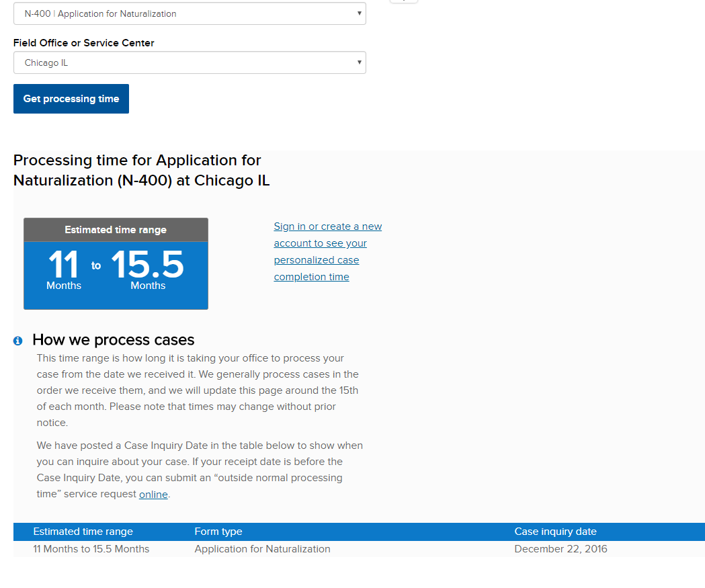Select the '11 Months to 15.5 Months' table cell
705x588 pixels.
point(91,549)
